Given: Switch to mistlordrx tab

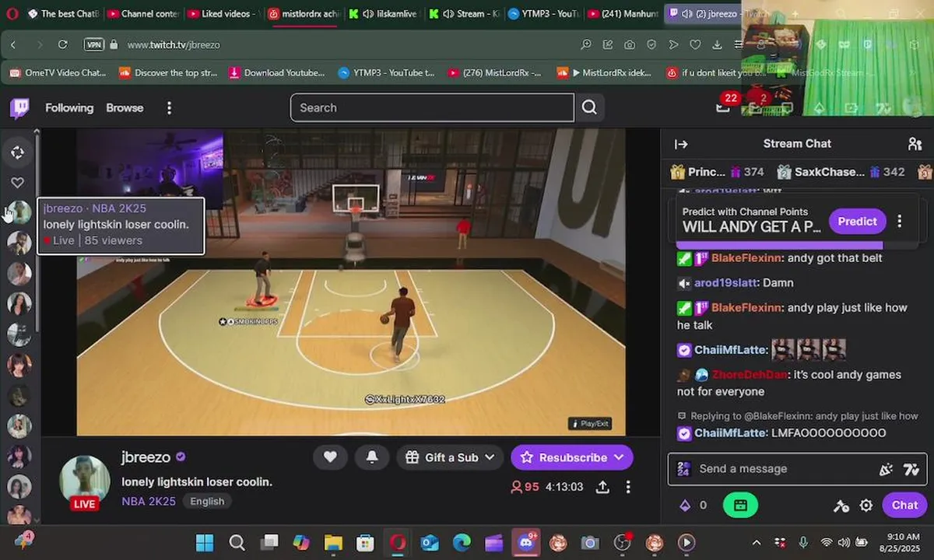Looking at the screenshot, I should [x=304, y=14].
